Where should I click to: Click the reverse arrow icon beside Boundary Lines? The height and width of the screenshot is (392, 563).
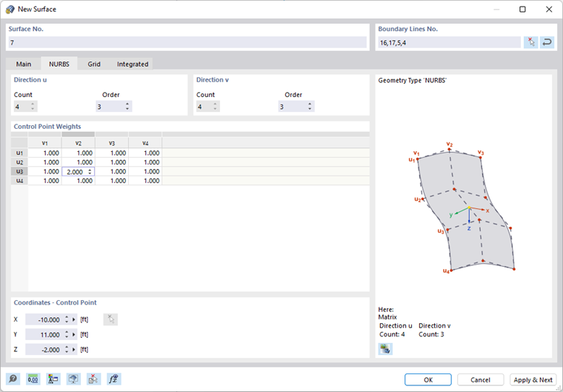click(547, 42)
